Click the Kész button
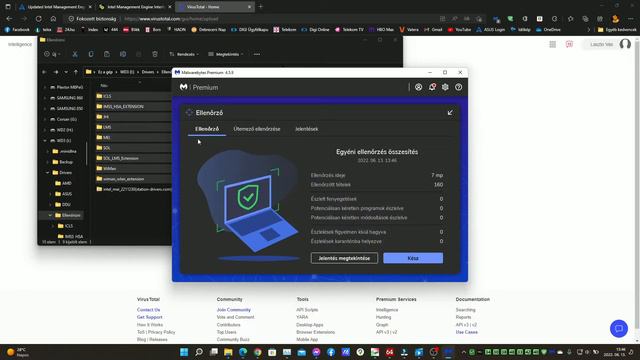Image resolution: width=640 pixels, height=360 pixels. pyautogui.click(x=413, y=258)
